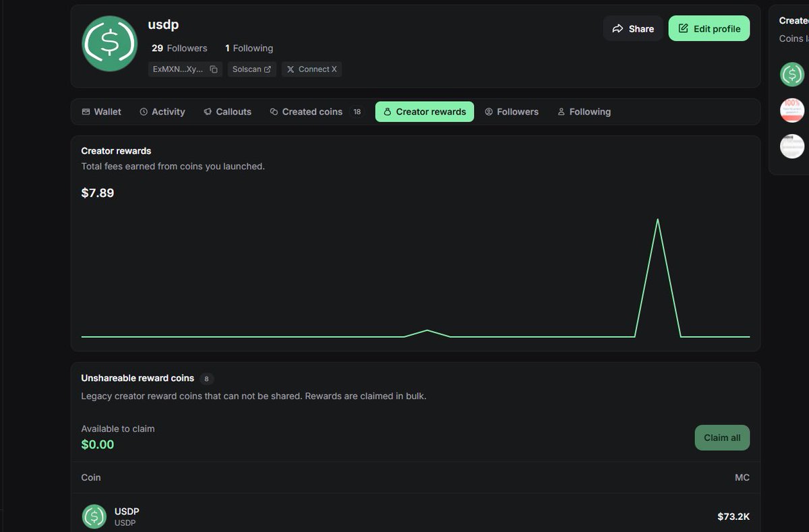
Task: Go to Followers tab
Action: (512, 112)
